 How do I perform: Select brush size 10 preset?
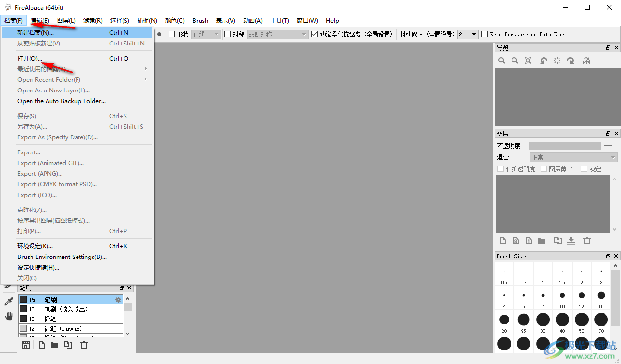pos(562,298)
